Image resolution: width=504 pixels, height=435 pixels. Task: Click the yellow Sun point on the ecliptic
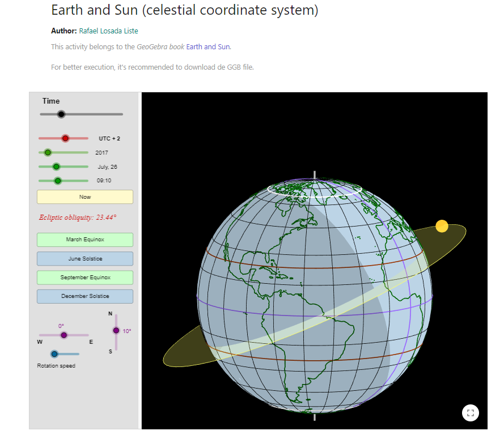442,226
